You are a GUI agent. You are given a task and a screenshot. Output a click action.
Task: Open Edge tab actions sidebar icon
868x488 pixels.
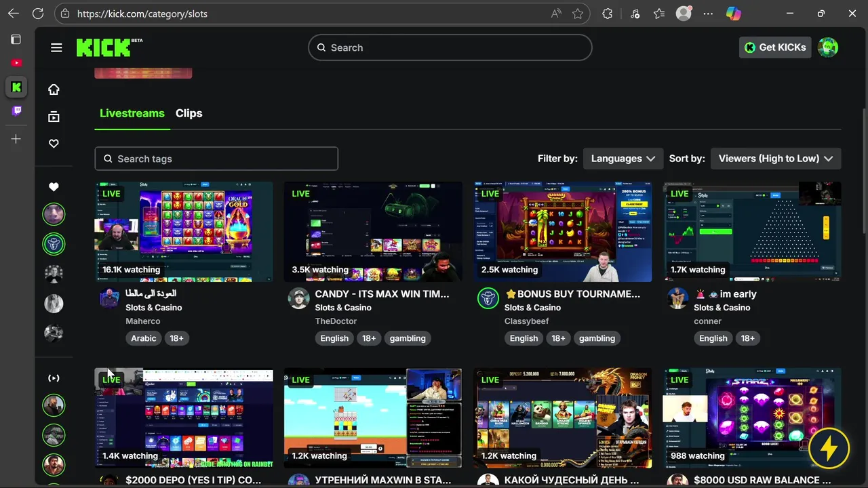click(16, 39)
